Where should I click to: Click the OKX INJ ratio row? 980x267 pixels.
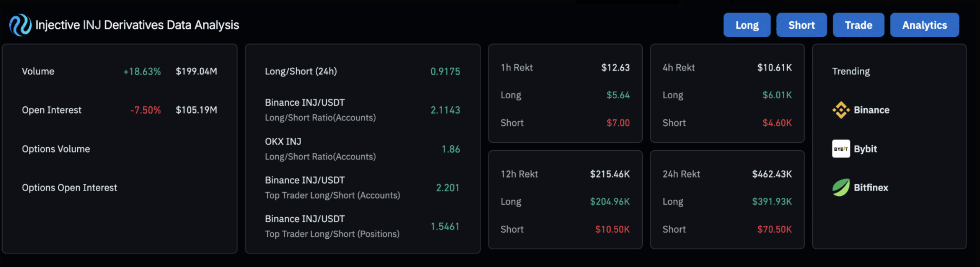[362, 149]
